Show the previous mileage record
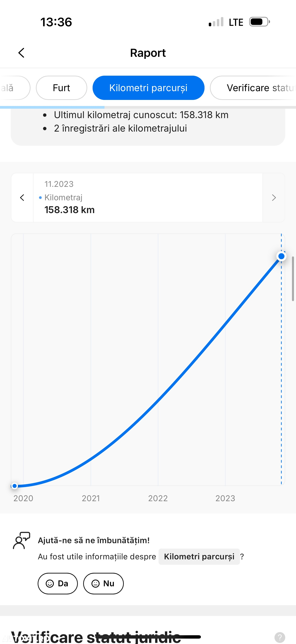296x644 pixels. coord(22,198)
